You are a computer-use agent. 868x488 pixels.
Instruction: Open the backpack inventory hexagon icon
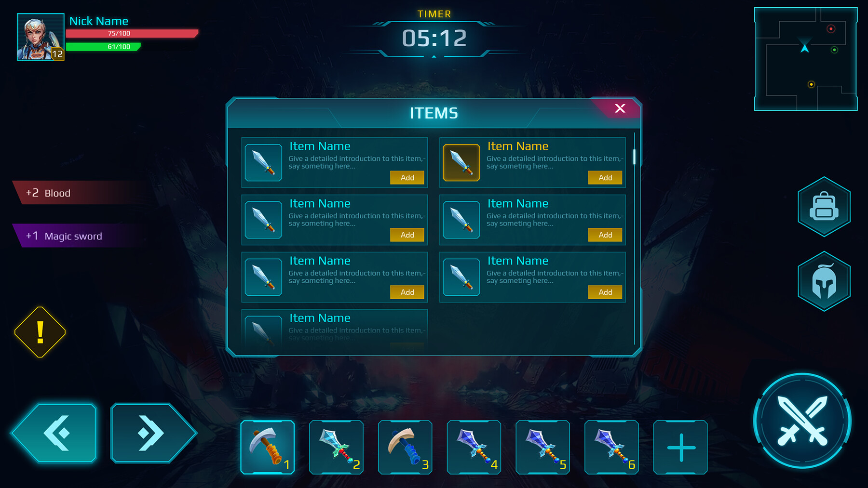(x=824, y=207)
